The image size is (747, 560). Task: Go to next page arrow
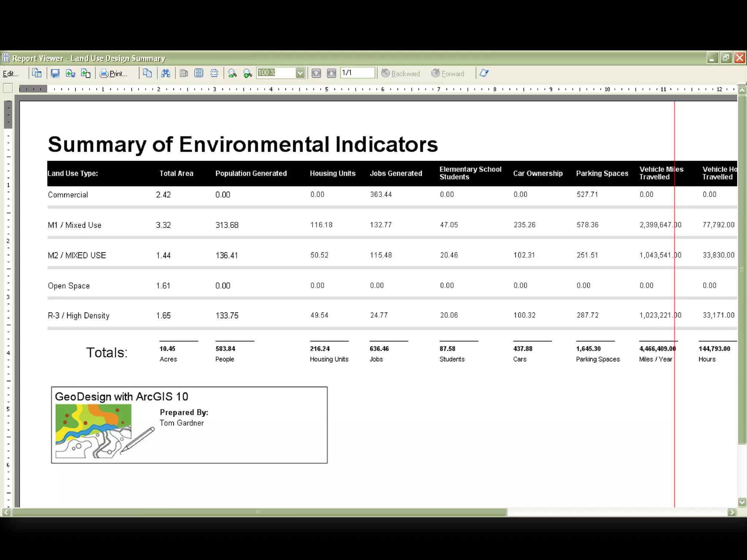[331, 74]
